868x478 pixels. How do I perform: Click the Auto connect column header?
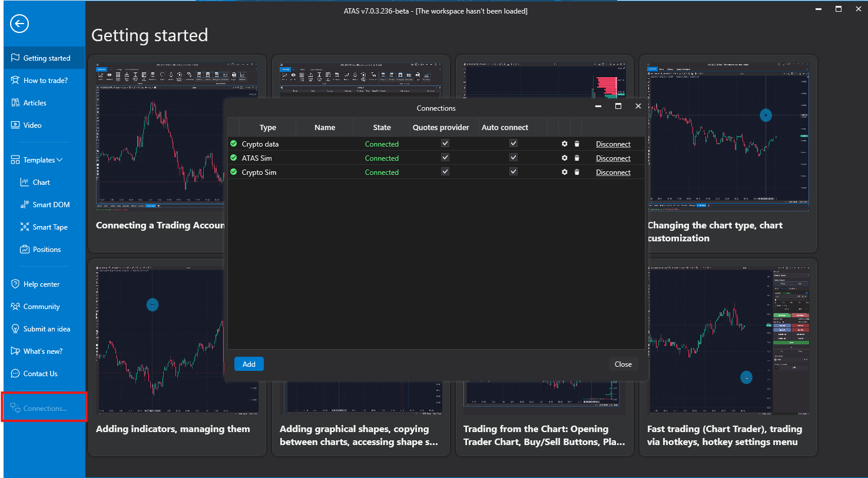(505, 127)
